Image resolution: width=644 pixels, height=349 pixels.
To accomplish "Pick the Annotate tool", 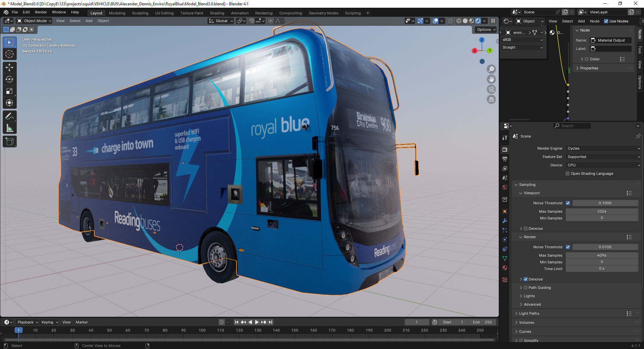I will click(9, 116).
